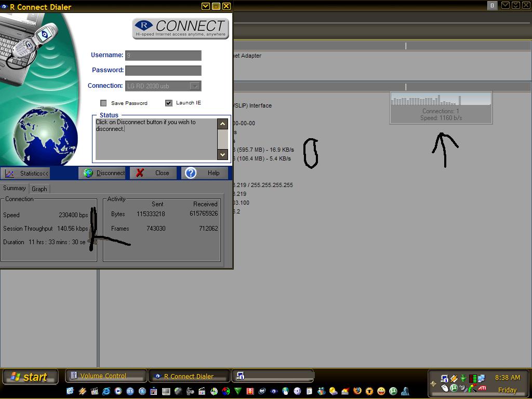Select the R Connect Dialer taskbar button
532x399 pixels.
pos(189,376)
